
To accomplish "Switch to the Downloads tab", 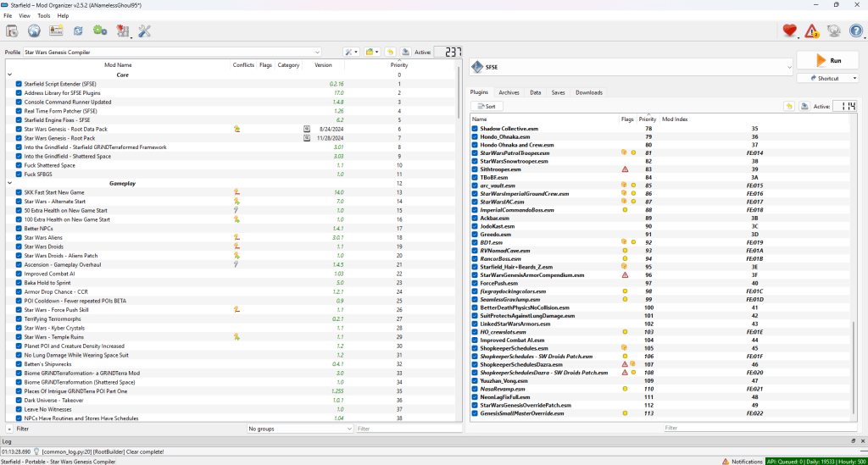I will click(589, 92).
